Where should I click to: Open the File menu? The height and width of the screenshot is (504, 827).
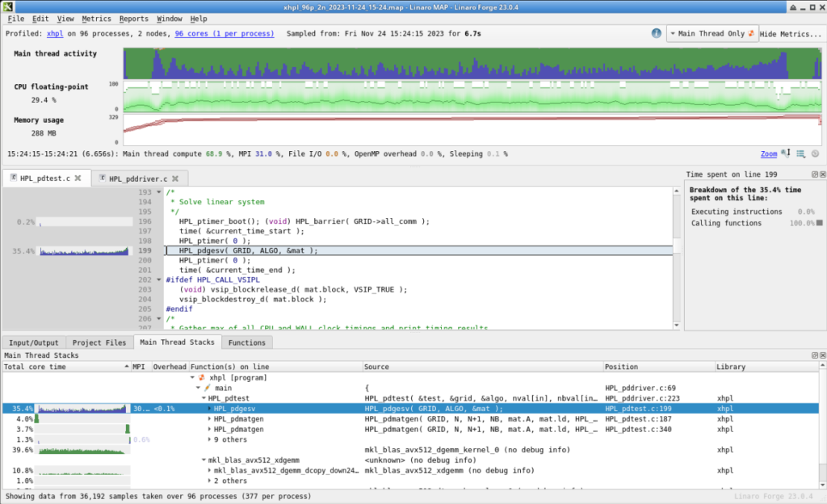coord(16,19)
